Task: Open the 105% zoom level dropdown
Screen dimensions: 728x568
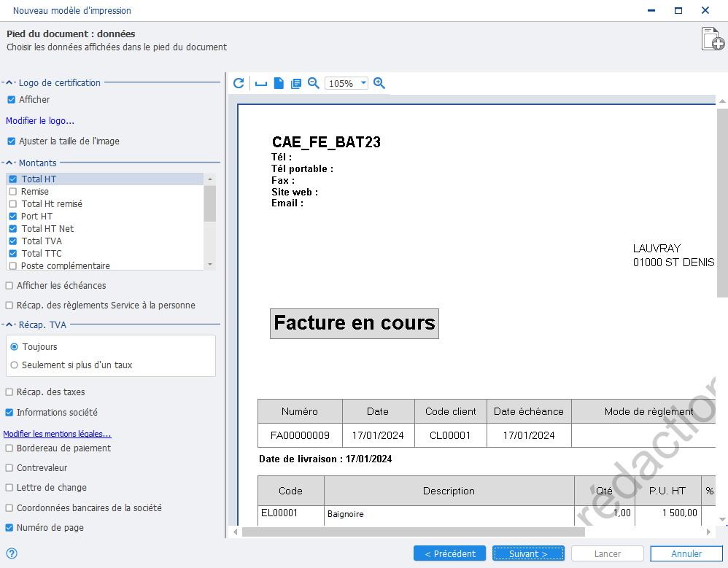Action: point(363,83)
